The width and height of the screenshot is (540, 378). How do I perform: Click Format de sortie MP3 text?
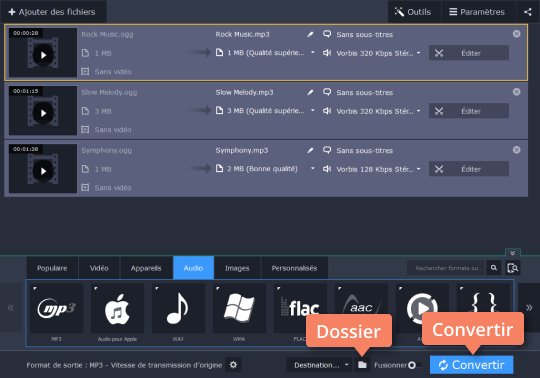coord(124,365)
